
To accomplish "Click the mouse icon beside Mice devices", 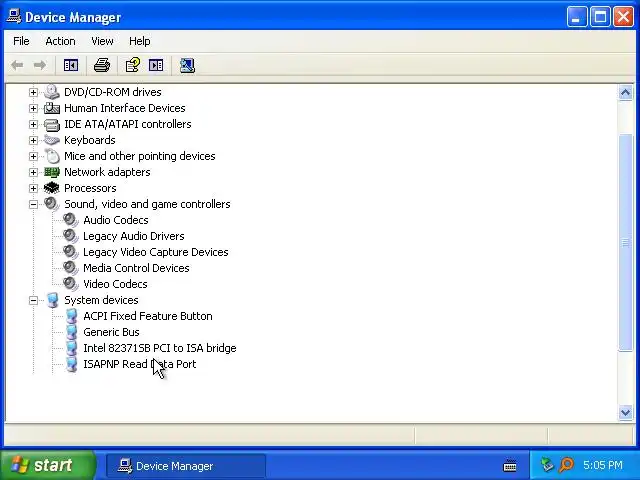I will [x=52, y=156].
